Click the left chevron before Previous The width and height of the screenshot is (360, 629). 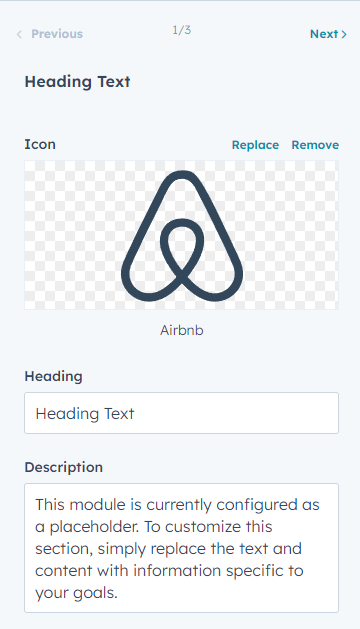tap(19, 34)
